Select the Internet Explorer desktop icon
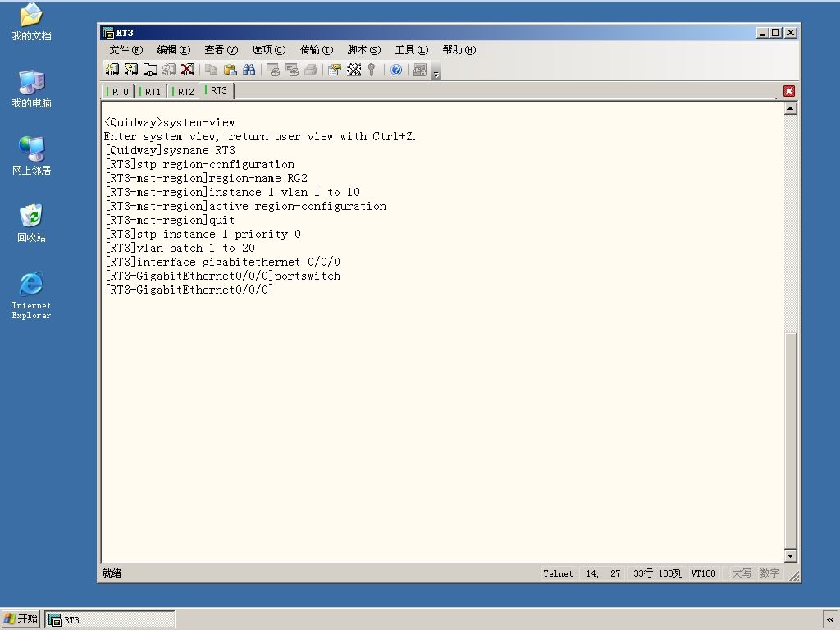840x630 pixels. point(32,295)
